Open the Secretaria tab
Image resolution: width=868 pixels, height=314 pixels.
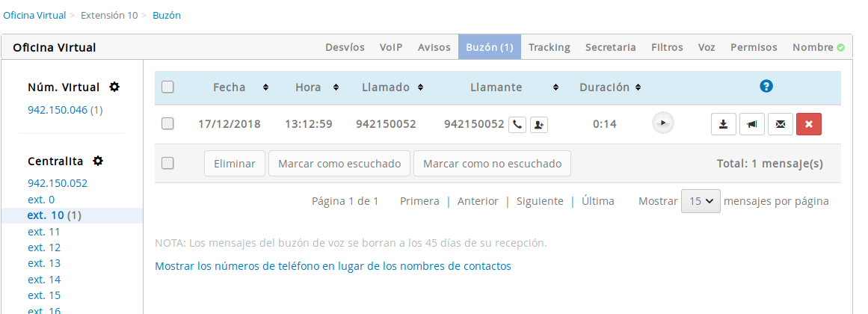click(x=610, y=47)
